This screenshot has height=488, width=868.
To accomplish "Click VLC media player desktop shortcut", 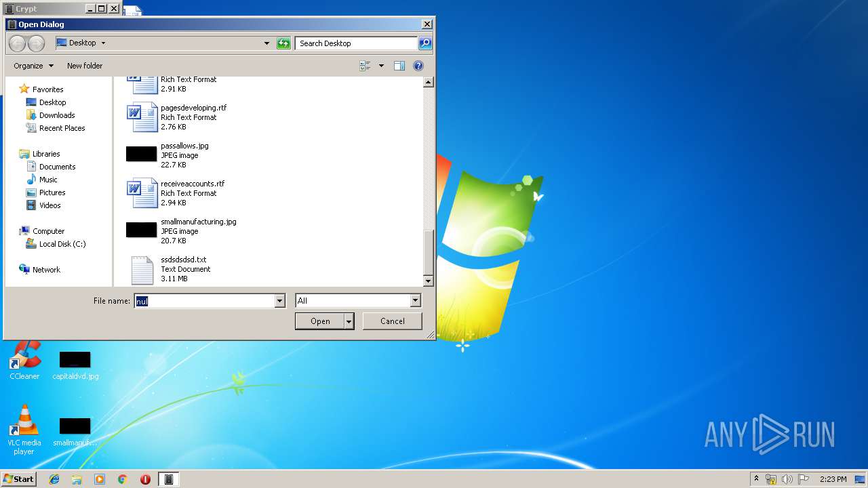I will pyautogui.click(x=24, y=430).
